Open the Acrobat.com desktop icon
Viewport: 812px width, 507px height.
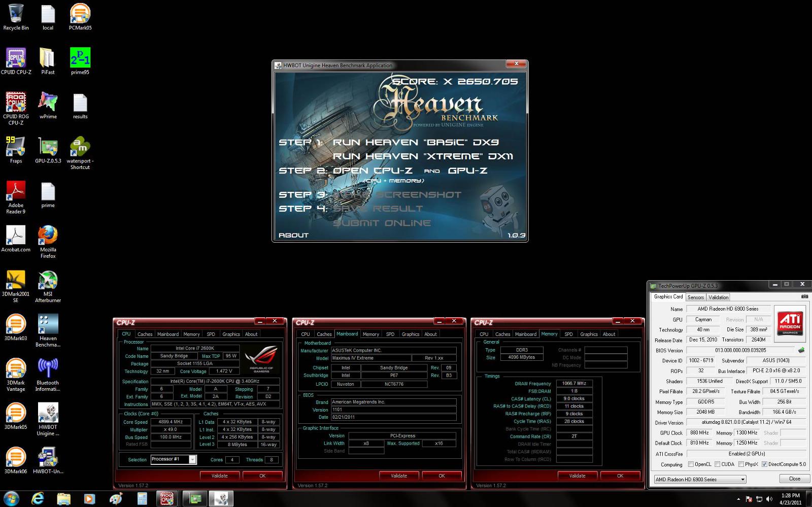(x=16, y=239)
